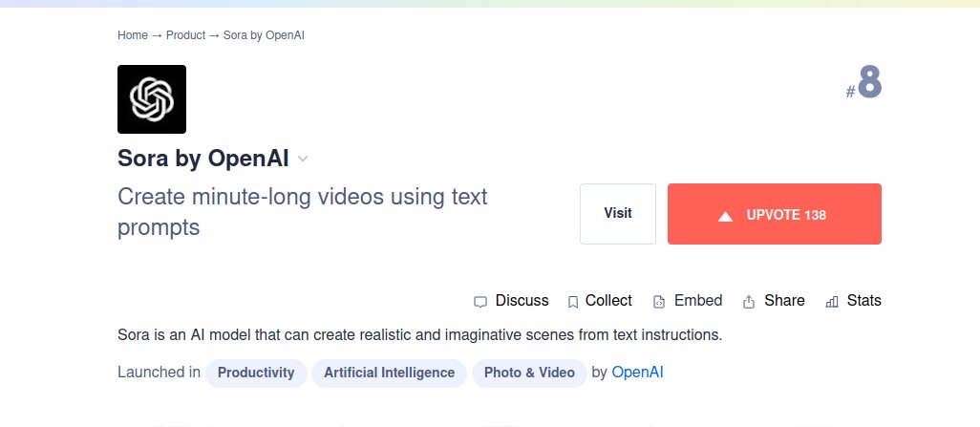The height and width of the screenshot is (427, 980).
Task: Open the Productivity category tag
Action: [256, 373]
